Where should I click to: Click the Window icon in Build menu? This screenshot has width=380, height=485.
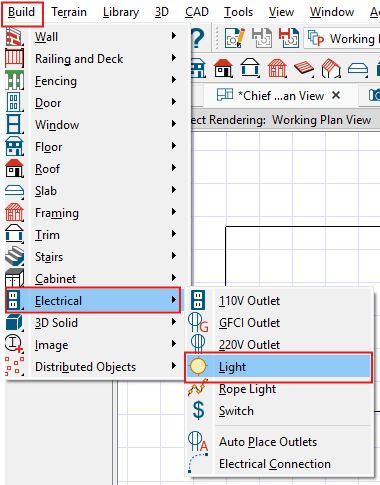click(15, 124)
